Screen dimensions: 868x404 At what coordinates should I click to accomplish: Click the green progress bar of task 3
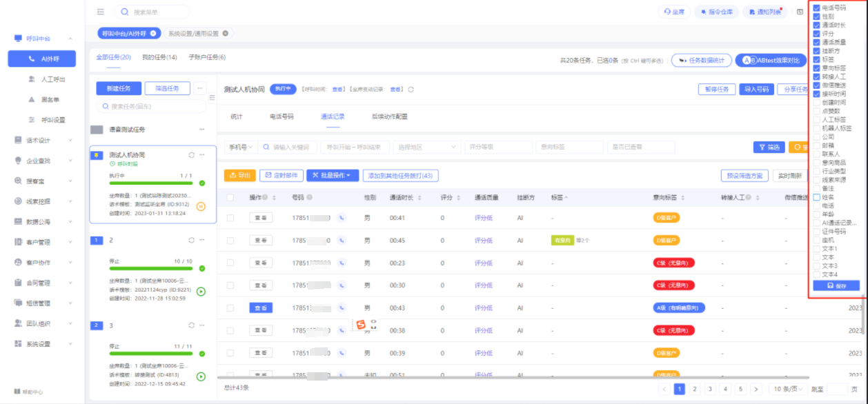tap(151, 354)
